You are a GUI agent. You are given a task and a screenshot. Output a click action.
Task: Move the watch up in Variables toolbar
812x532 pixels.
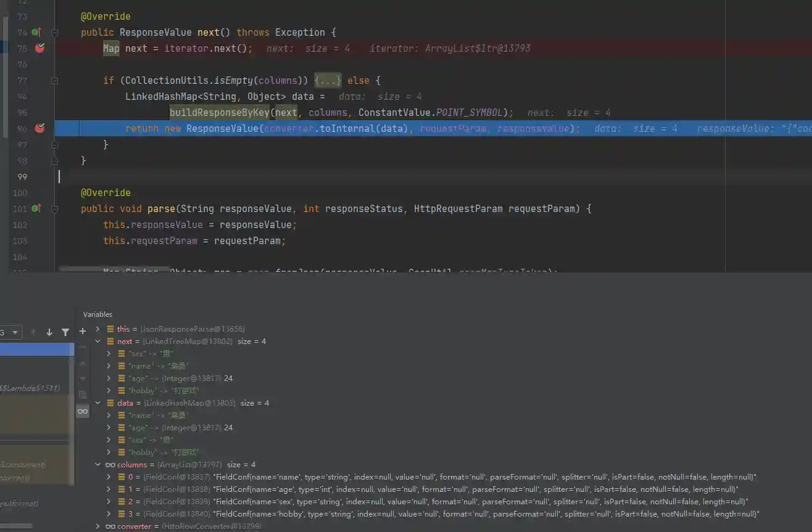click(83, 363)
